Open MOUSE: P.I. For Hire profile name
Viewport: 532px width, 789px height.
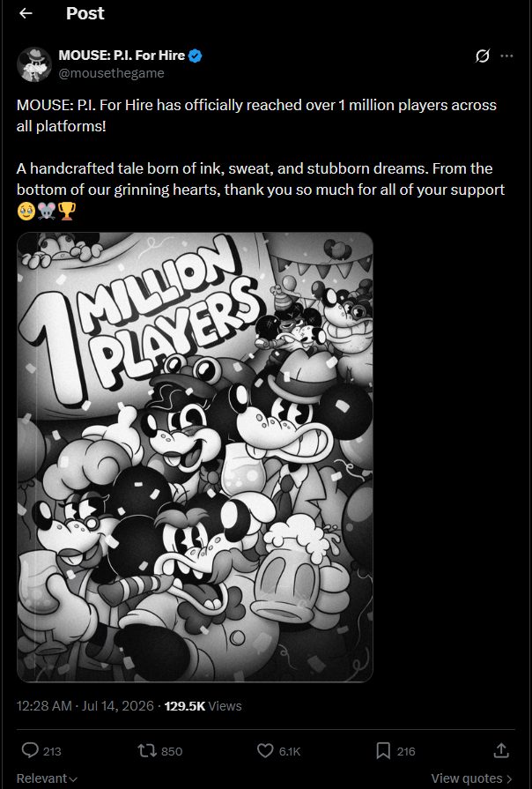coord(122,56)
